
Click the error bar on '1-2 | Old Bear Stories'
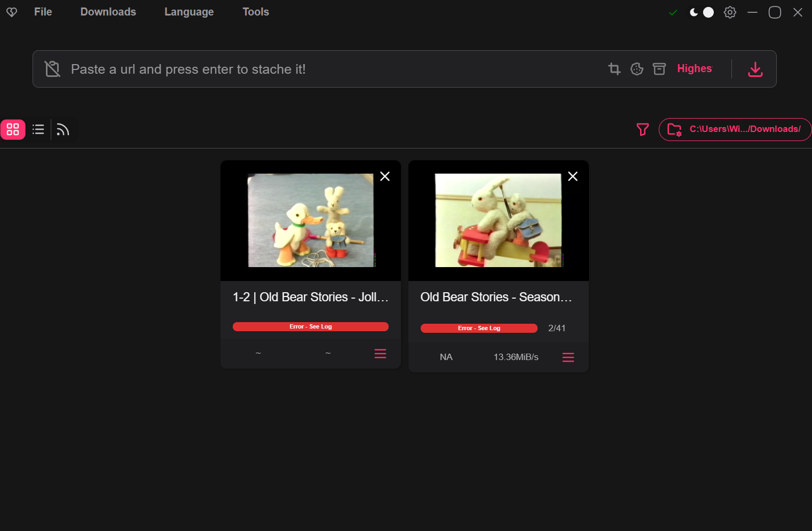tap(311, 326)
